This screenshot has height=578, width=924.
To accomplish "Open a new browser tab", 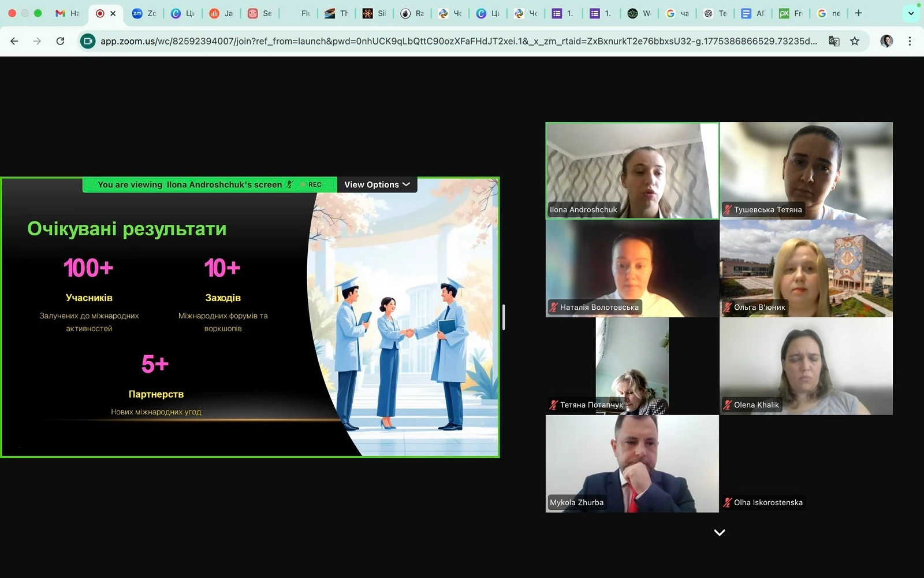I will pyautogui.click(x=858, y=13).
